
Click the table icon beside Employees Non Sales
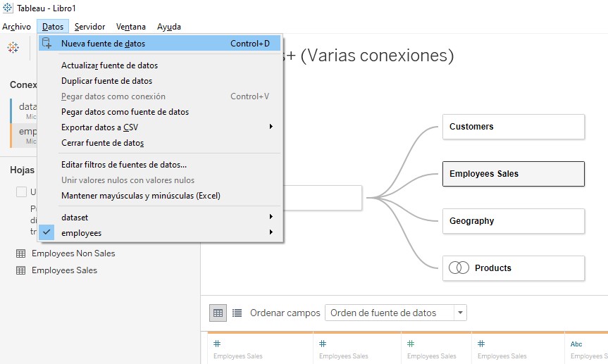(x=20, y=253)
